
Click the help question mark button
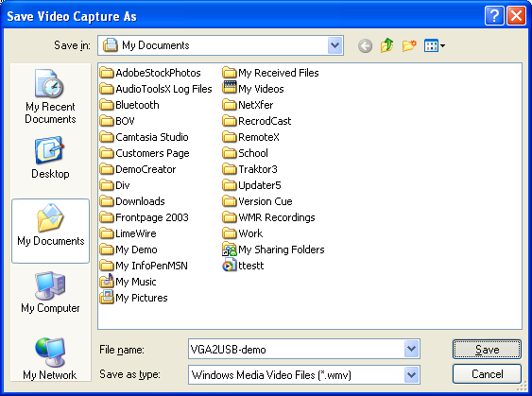coord(494,16)
